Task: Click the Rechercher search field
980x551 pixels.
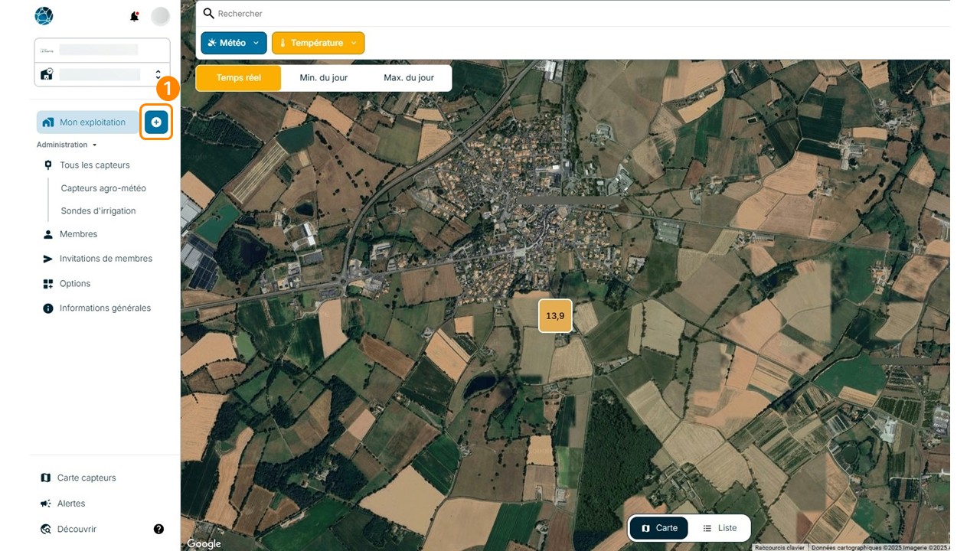Action: coord(574,14)
